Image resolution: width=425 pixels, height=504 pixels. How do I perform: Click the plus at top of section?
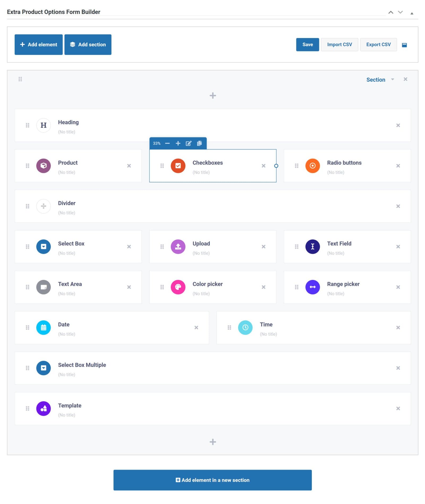tap(213, 96)
